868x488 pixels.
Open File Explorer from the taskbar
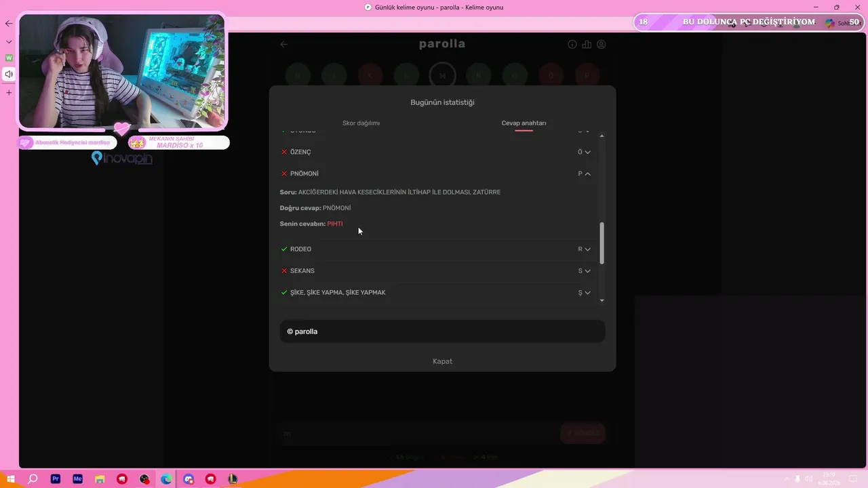click(100, 479)
